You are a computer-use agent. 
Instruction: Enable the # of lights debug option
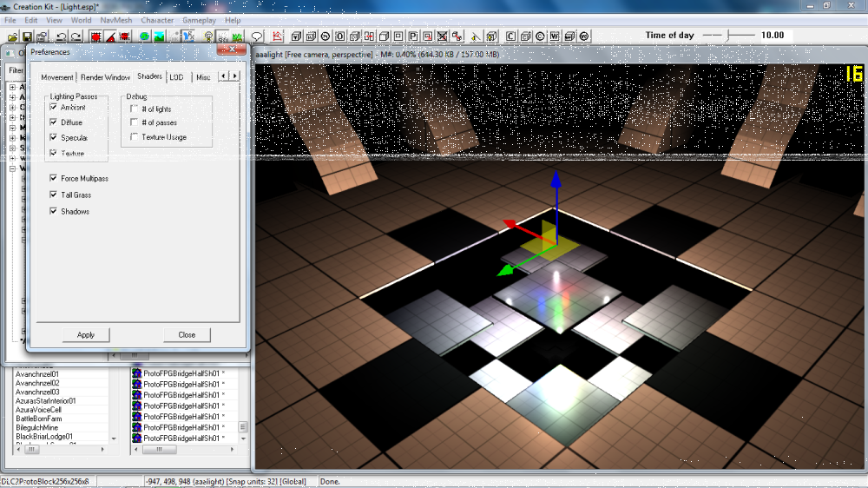134,109
